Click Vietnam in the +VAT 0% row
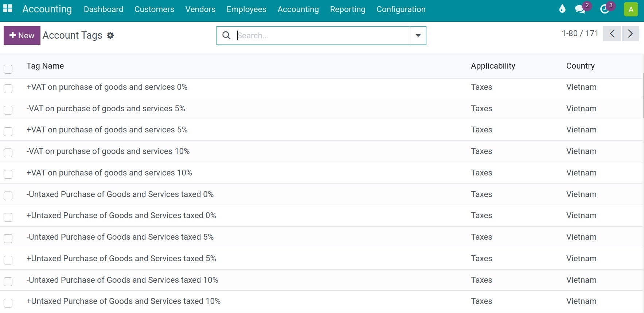The image size is (644, 313). pos(581,87)
